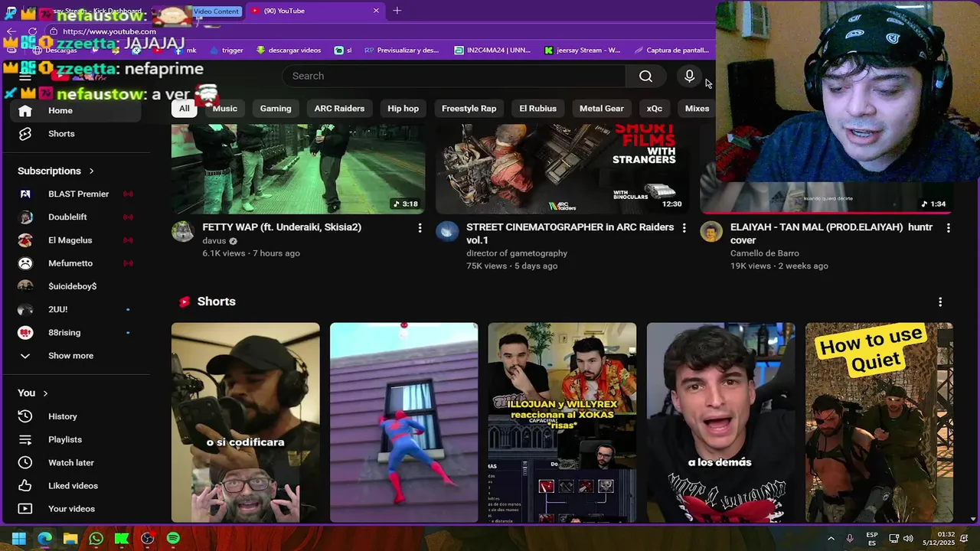Open taskbar volume control

[x=908, y=539]
